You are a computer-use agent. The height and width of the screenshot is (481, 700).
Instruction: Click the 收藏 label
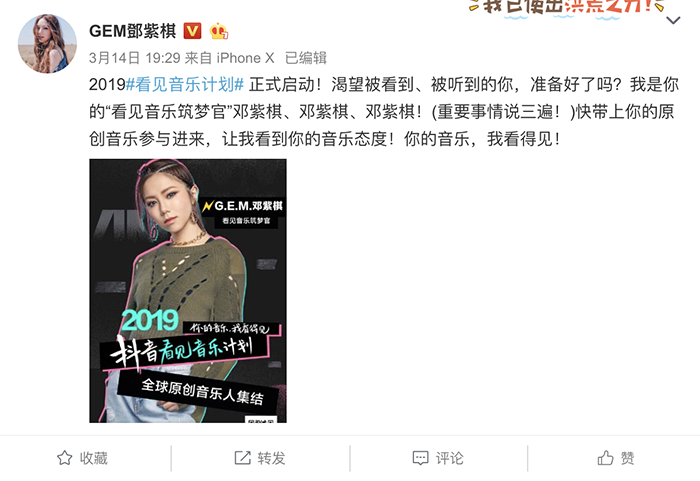93,458
